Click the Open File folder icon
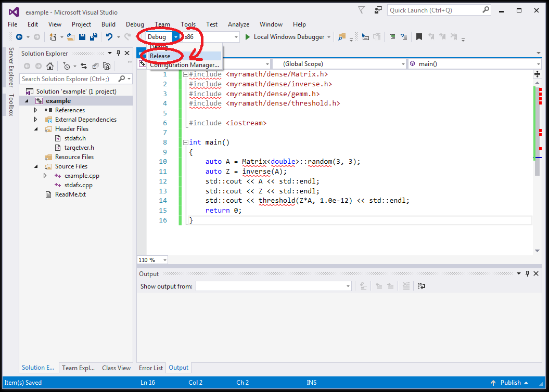 71,37
